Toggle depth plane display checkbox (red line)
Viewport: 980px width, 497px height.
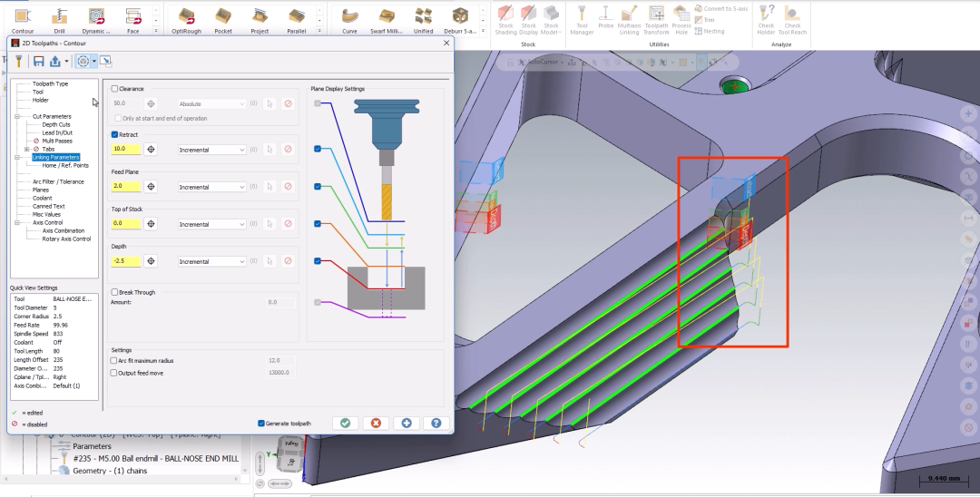pos(318,261)
